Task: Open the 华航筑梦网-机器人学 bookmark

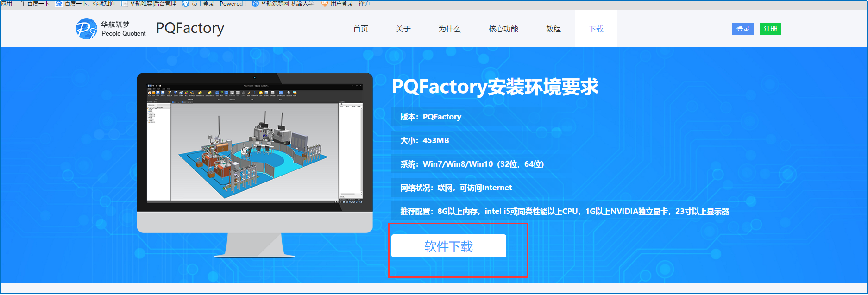Action: [x=283, y=3]
